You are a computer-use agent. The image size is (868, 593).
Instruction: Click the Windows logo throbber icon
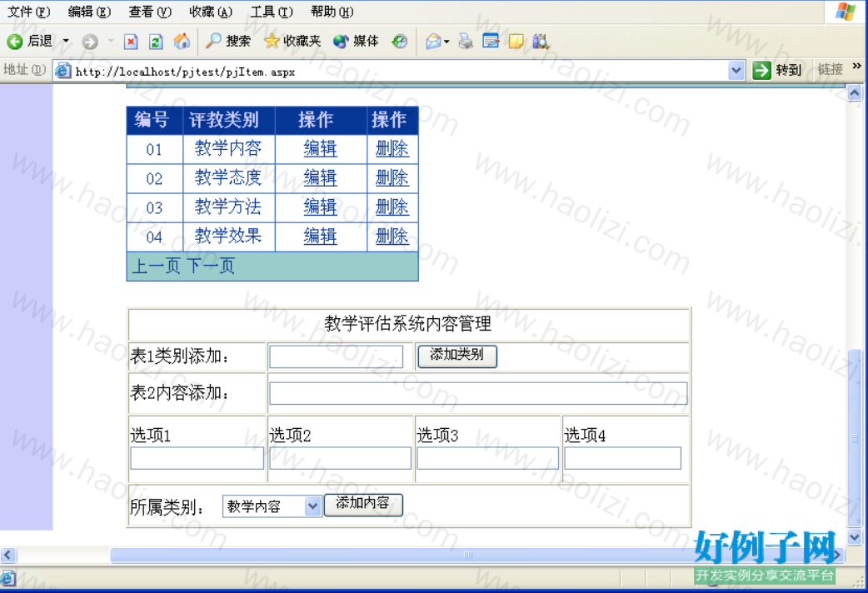point(846,12)
